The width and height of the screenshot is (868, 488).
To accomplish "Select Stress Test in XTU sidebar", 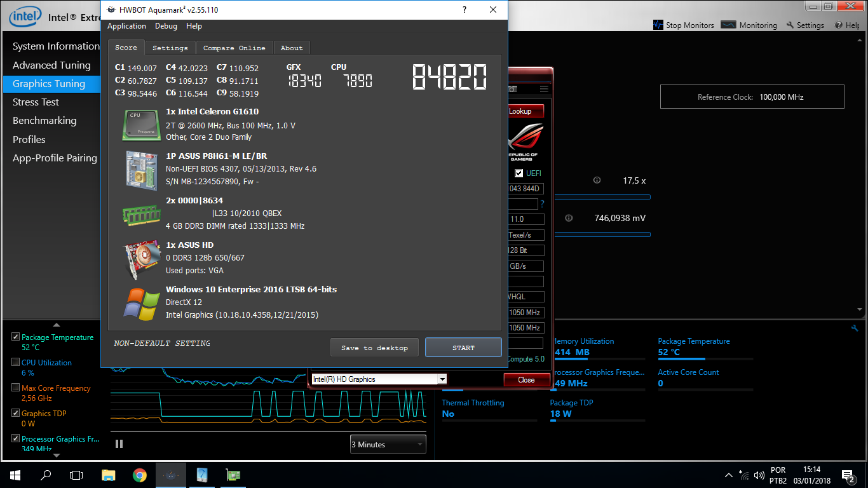I will tap(51, 102).
